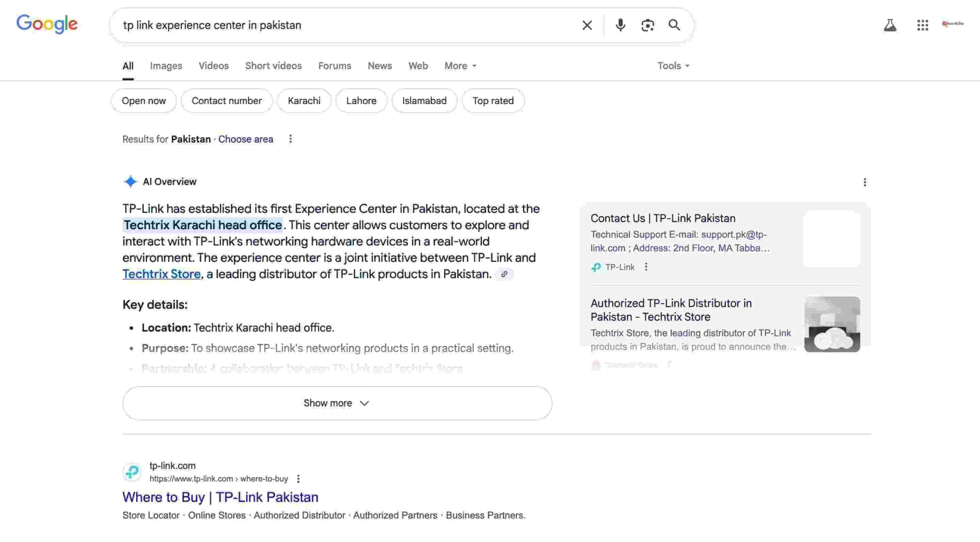
Task: Start a voice search with the microphone icon
Action: [620, 25]
